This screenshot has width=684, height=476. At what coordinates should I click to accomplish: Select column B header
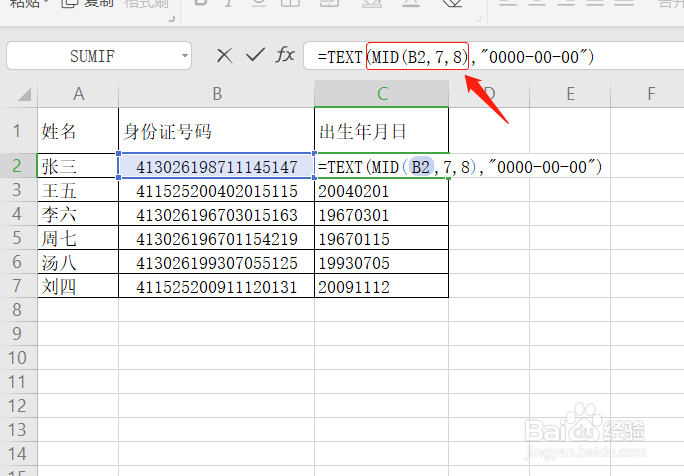(216, 94)
